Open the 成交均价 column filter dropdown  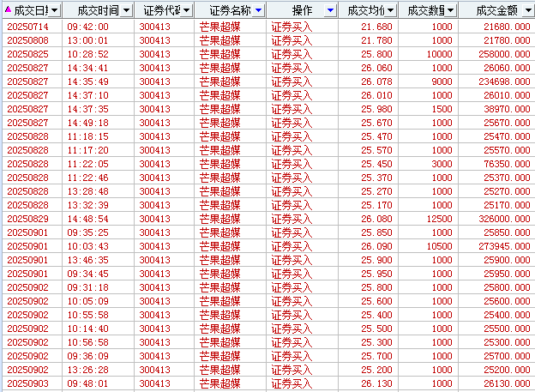(x=391, y=10)
